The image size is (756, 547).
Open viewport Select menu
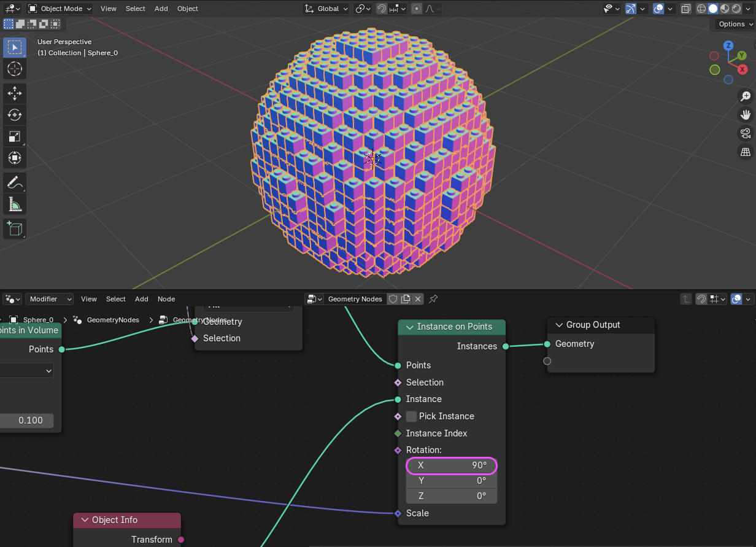pos(136,9)
